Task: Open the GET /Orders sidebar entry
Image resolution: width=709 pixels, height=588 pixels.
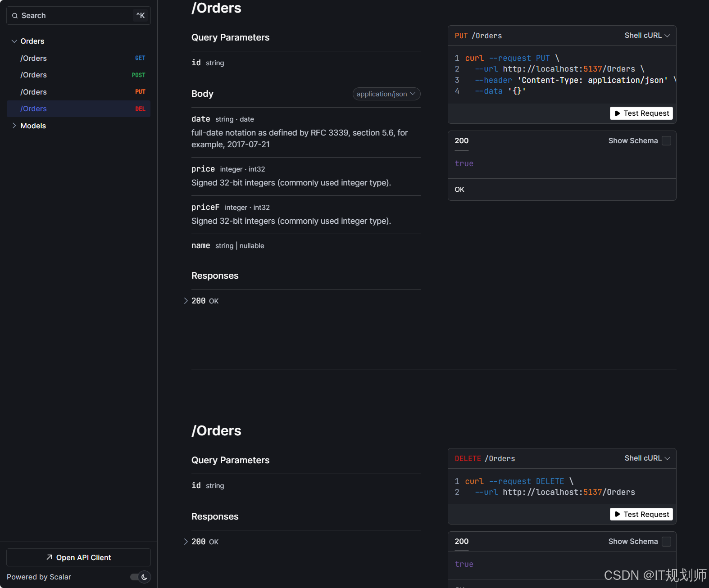Action: [78, 58]
